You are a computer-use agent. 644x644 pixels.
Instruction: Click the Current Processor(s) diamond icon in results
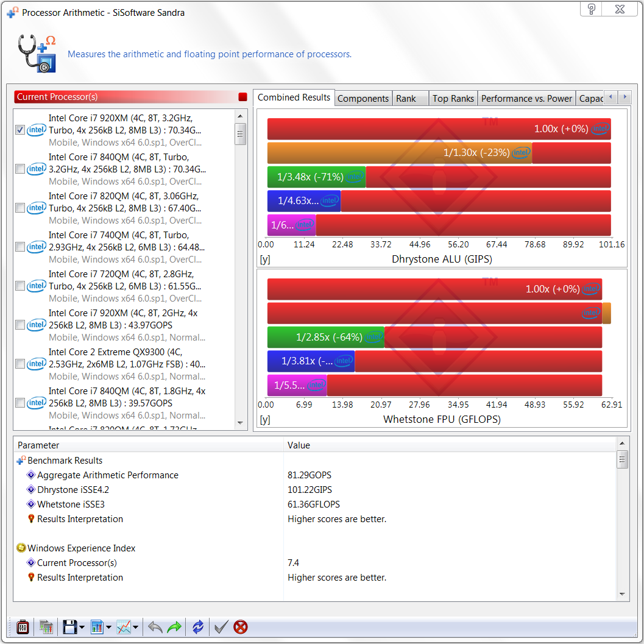tap(31, 563)
